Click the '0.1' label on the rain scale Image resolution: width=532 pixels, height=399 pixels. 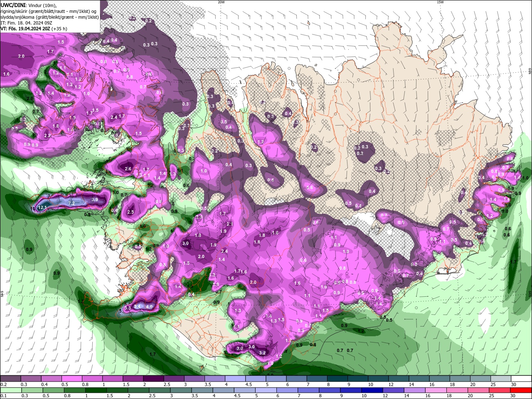click(x=3, y=396)
